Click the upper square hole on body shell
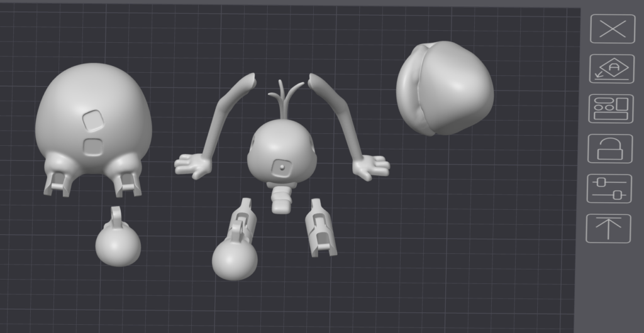 point(93,119)
